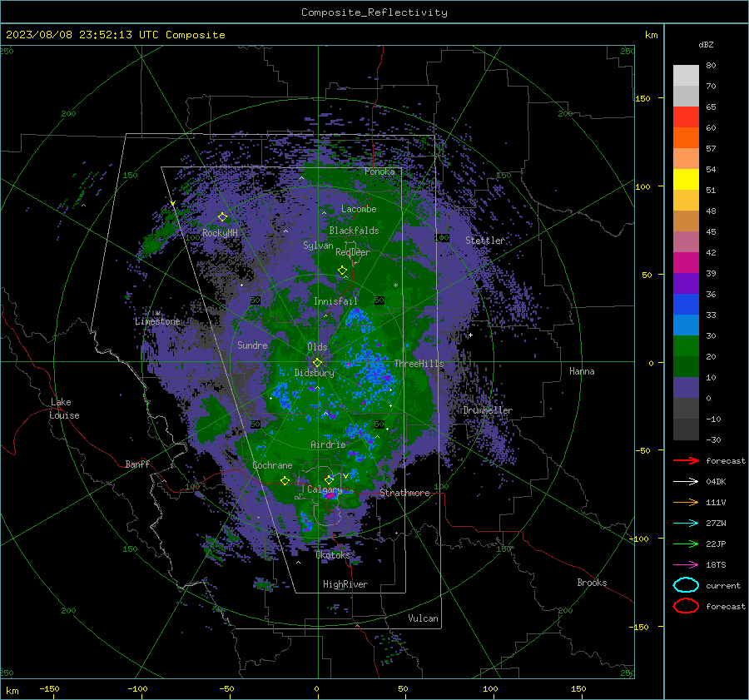Image resolution: width=749 pixels, height=700 pixels.
Task: Click the Sylvan city label
Action: (x=318, y=246)
